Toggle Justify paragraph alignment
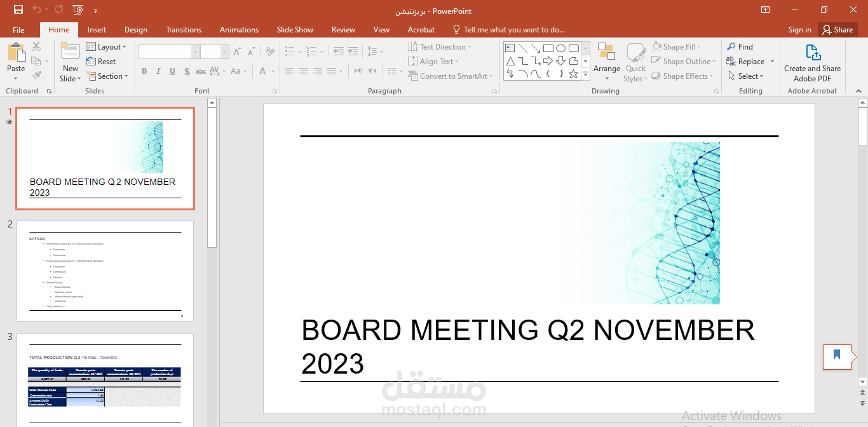868x427 pixels. coord(332,71)
